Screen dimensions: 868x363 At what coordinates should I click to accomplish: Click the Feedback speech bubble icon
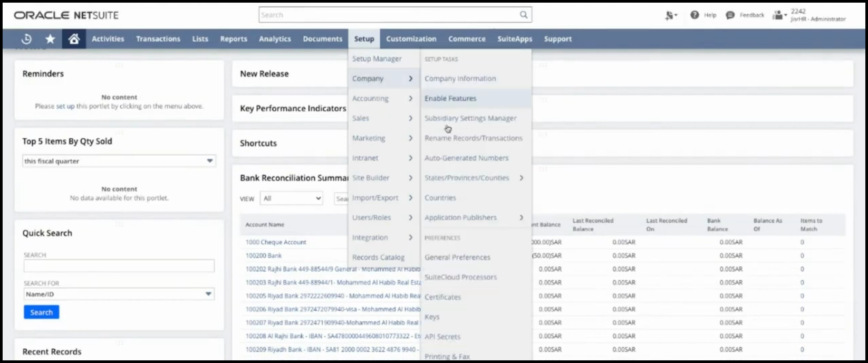pyautogui.click(x=730, y=15)
